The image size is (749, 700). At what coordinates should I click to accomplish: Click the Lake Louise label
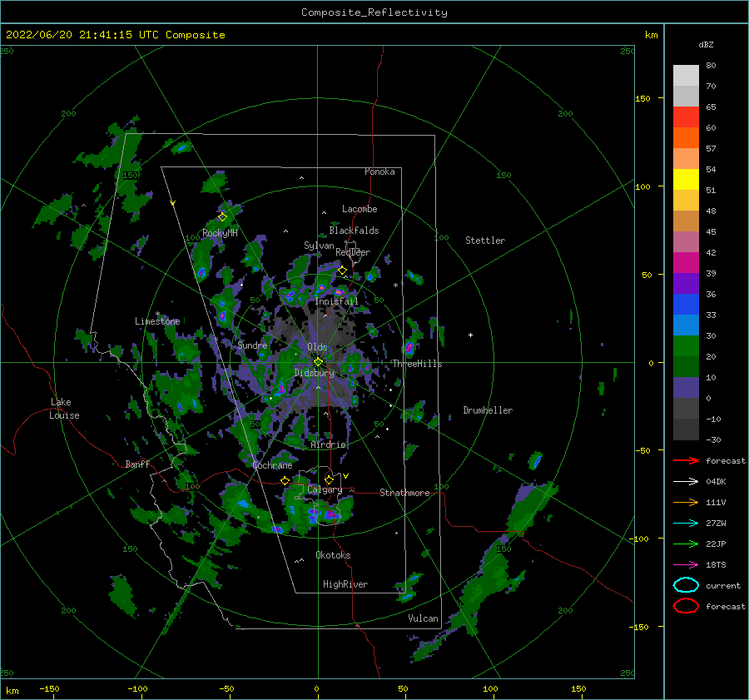[64, 409]
